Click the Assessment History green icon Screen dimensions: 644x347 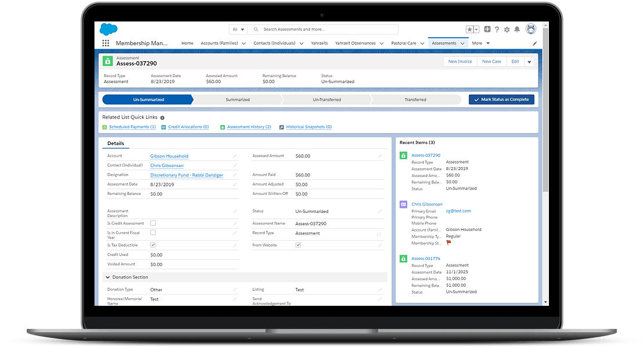point(223,128)
